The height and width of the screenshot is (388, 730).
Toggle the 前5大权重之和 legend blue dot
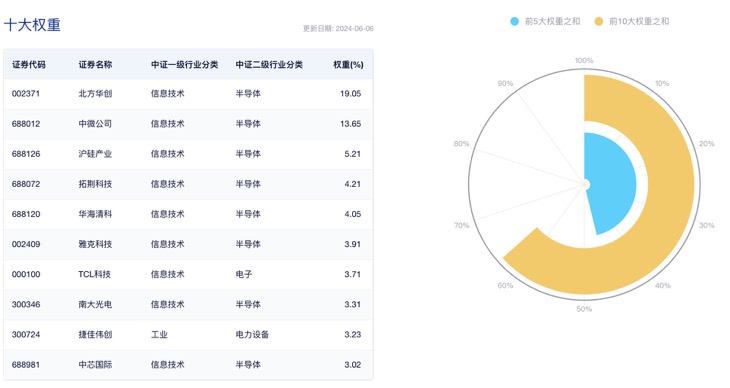[x=514, y=21]
